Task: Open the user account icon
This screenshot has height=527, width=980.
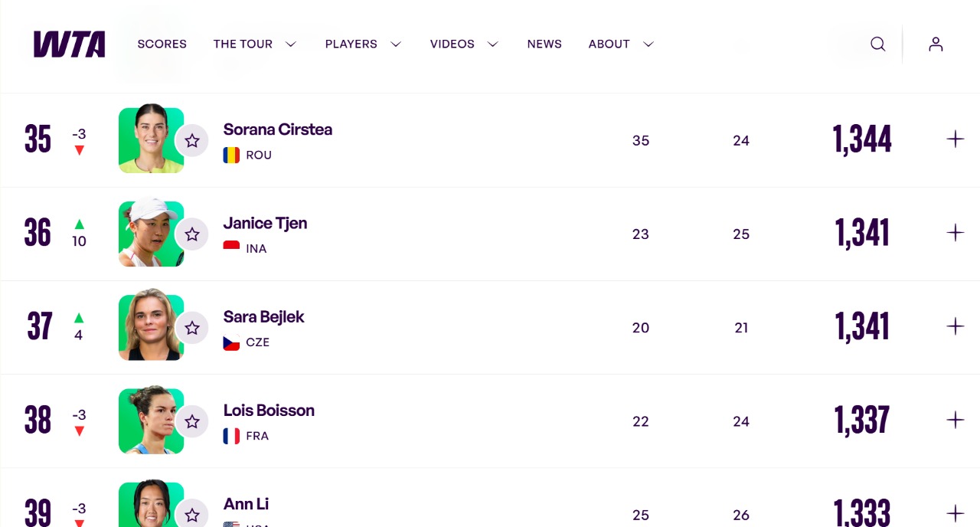Action: click(x=936, y=44)
